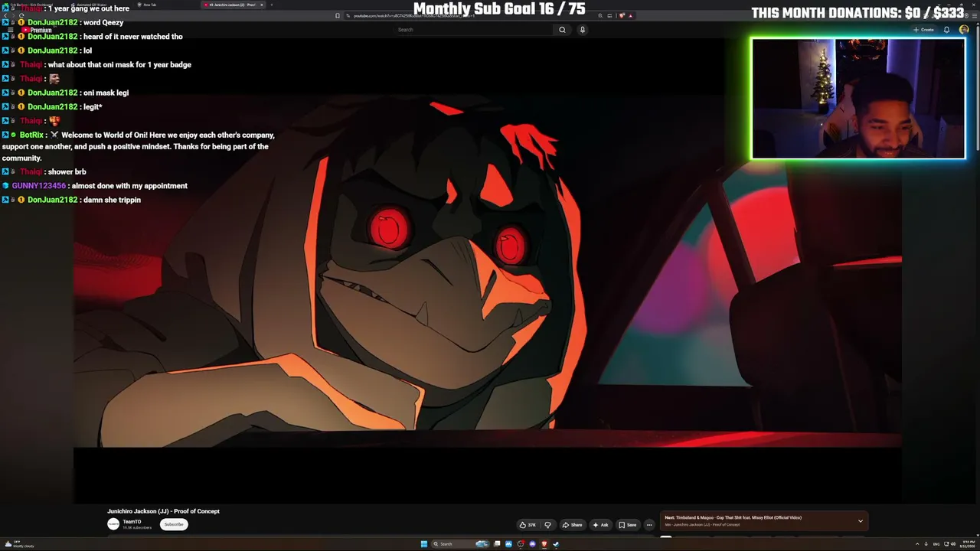Viewport: 980px width, 551px height.
Task: Click the YouTube Create button
Action: point(923,30)
